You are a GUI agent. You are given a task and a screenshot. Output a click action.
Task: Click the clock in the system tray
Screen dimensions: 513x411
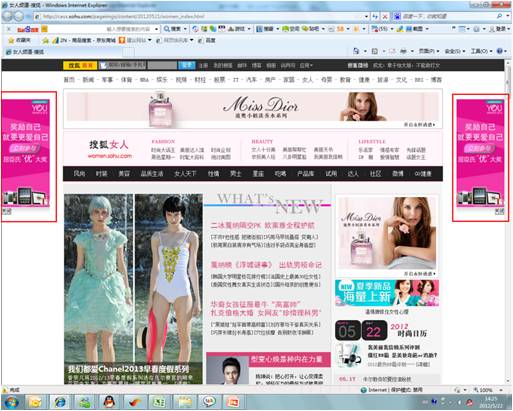490,402
